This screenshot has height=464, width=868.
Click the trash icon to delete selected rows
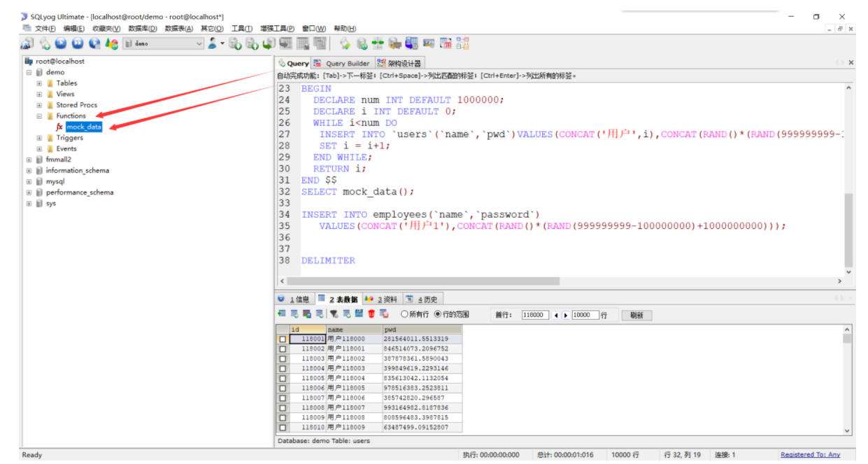(x=371, y=314)
